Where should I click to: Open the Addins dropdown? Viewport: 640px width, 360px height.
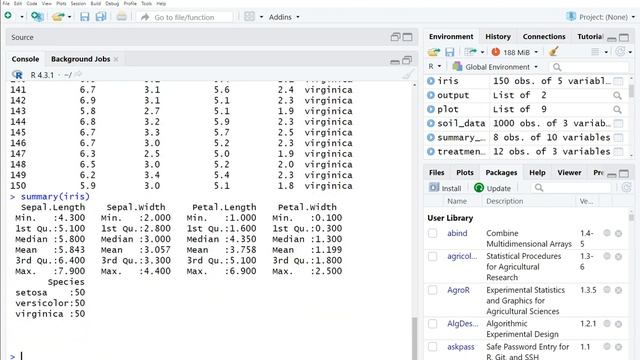pyautogui.click(x=284, y=17)
